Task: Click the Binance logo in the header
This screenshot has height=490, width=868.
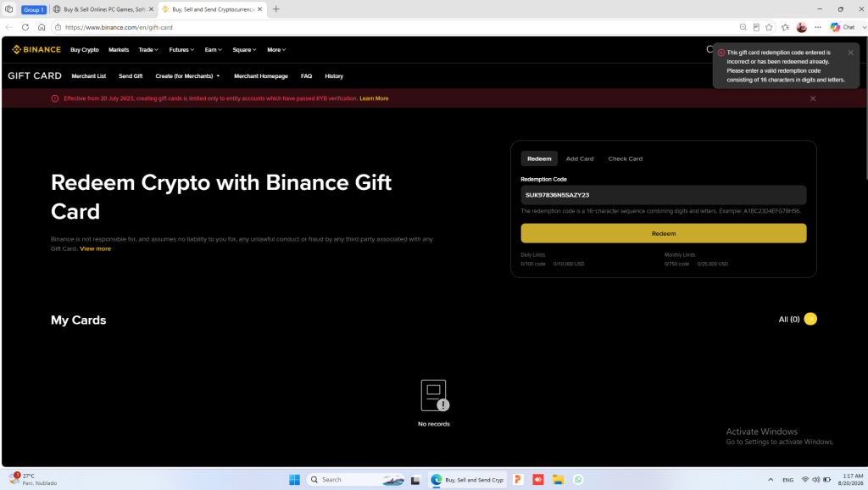Action: (36, 49)
